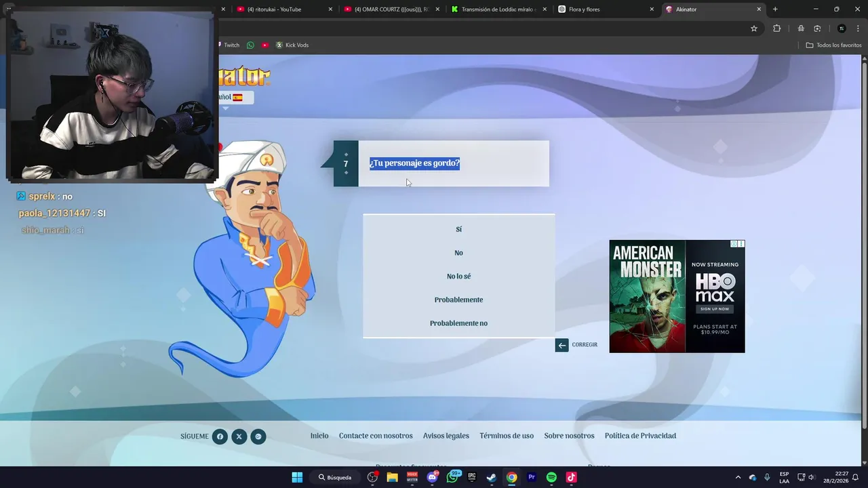This screenshot has height=488, width=868.
Task: Select the "Probablemente no" answer
Action: [x=458, y=323]
